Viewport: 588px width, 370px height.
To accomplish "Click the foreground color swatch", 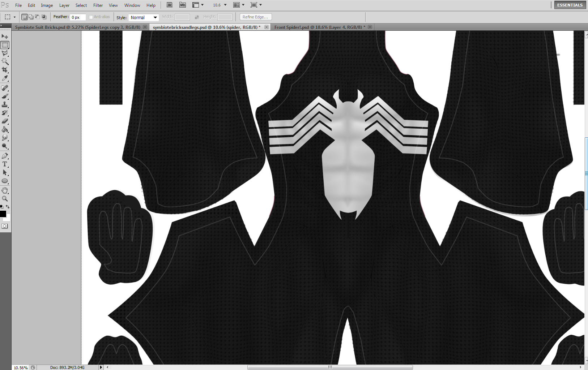I will 3,214.
